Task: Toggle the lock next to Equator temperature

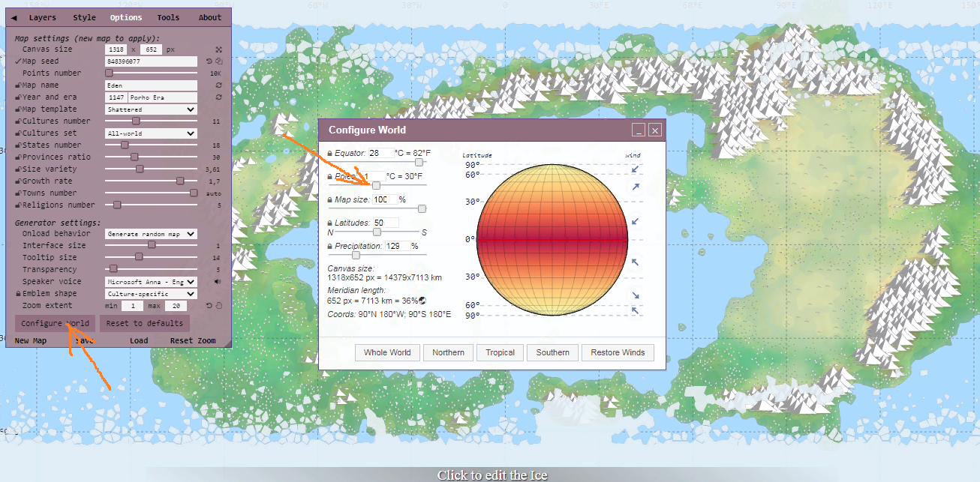Action: coord(329,153)
